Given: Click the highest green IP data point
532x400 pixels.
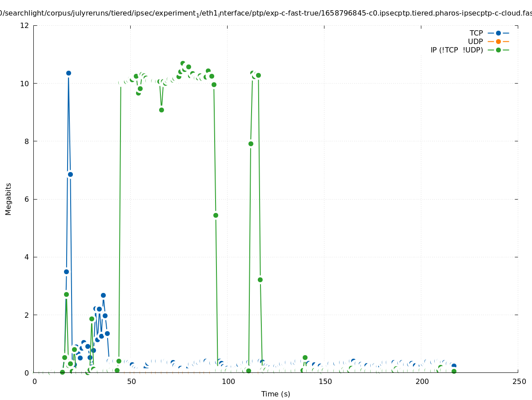Looking at the screenshot, I should [x=183, y=64].
